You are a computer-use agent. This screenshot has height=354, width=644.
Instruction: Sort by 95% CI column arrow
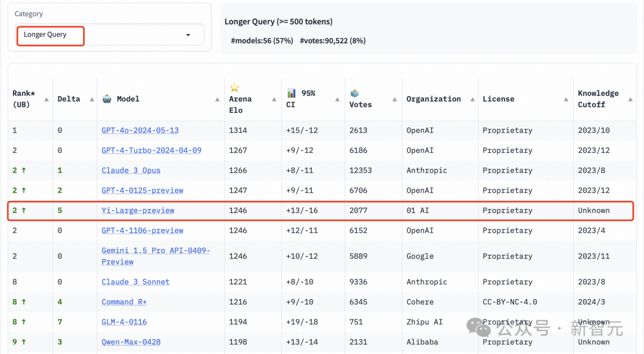click(x=337, y=100)
